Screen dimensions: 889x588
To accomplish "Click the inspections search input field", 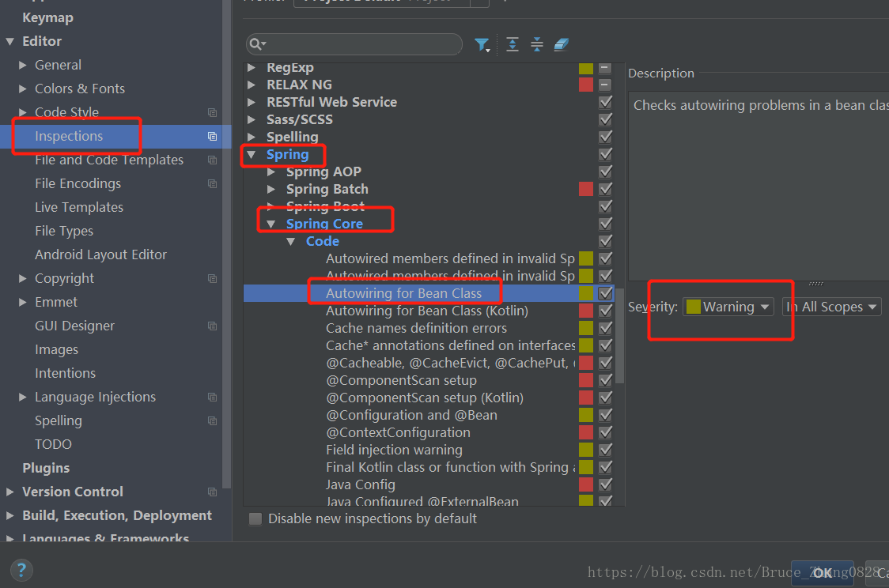I will (x=354, y=44).
